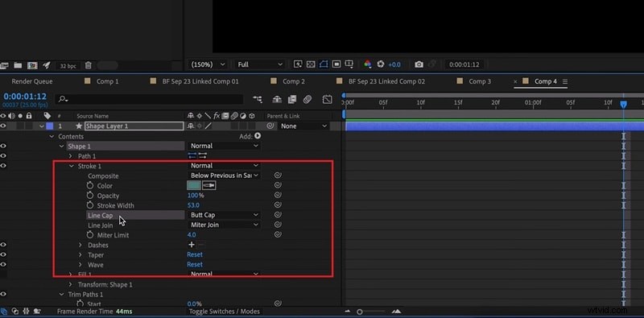644x318 pixels.
Task: Click stroke color eyedropper
Action: (x=209, y=186)
